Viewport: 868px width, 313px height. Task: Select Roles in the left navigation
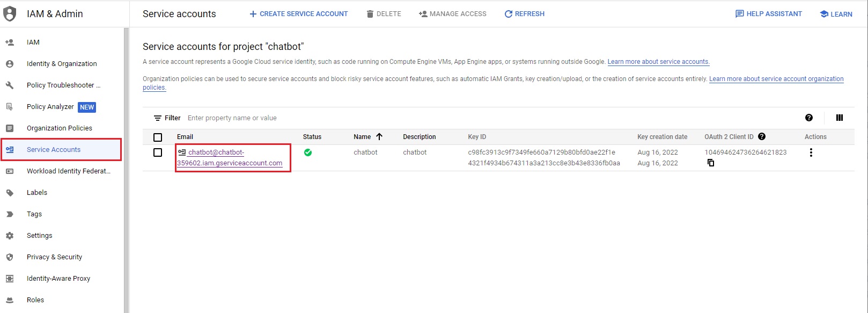coord(35,300)
